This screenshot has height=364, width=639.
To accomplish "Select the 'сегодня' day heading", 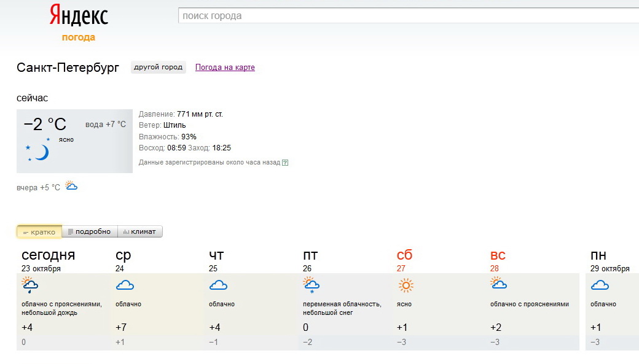I will pos(49,255).
